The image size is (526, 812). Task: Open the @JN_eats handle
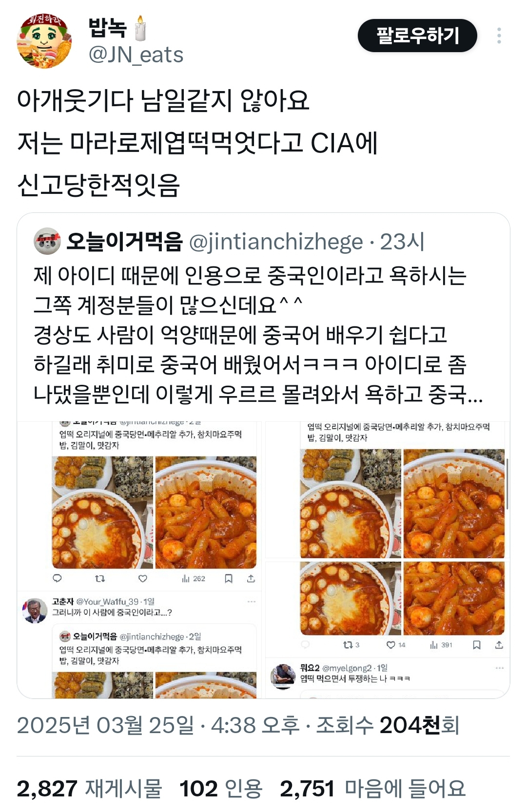tap(136, 55)
